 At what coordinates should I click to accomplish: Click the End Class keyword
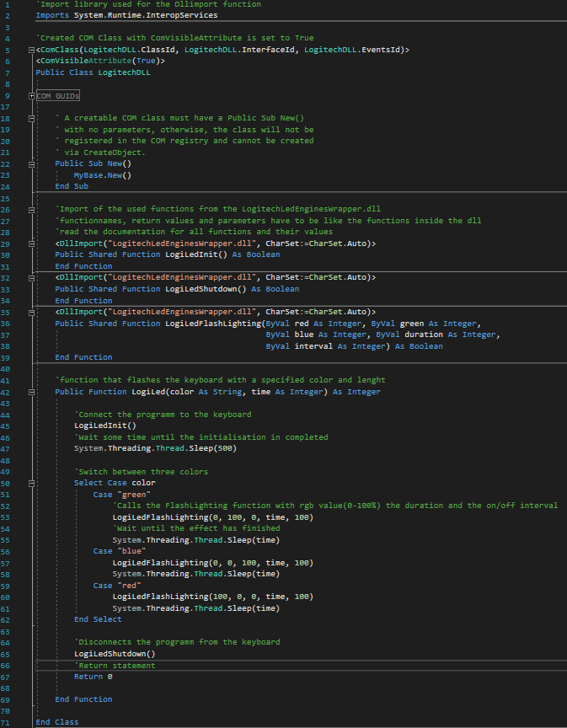57,722
